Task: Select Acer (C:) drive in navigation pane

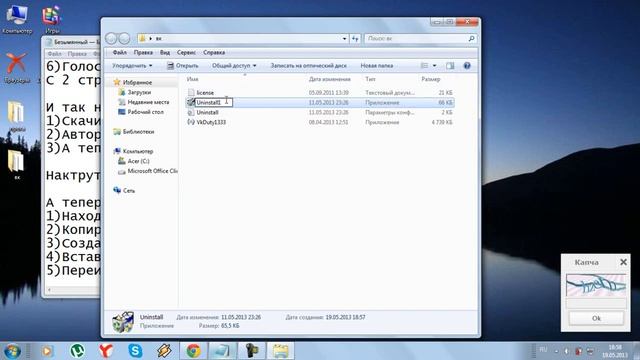Action: coord(138,161)
